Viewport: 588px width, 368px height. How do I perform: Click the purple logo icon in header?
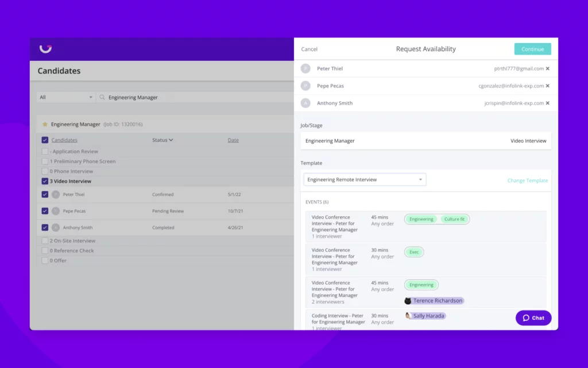coord(45,49)
